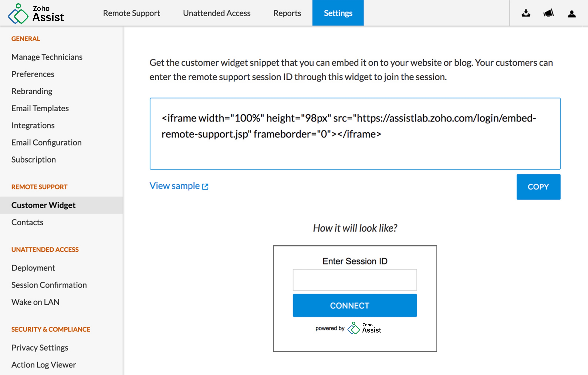
Task: Go to Contacts under Remote Support
Action: [x=27, y=222]
